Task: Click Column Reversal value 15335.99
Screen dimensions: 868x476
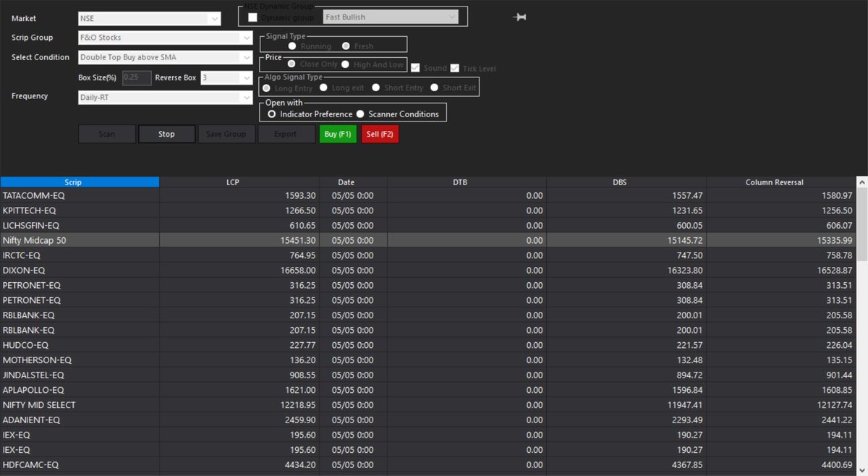Action: [834, 240]
